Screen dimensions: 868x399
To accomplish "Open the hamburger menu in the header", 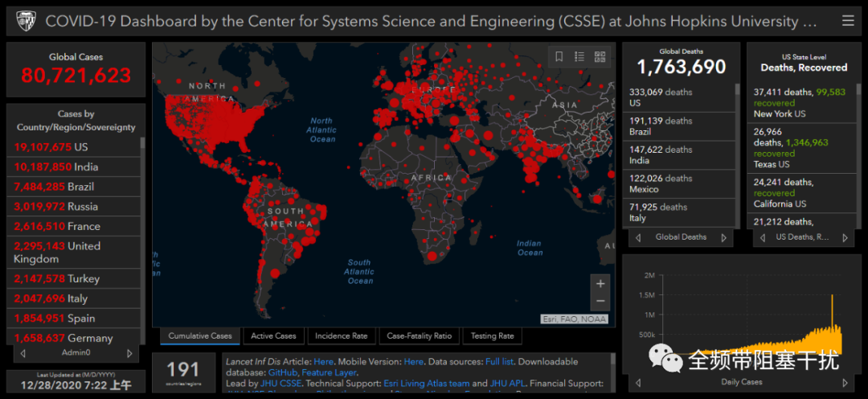I will pos(848,21).
